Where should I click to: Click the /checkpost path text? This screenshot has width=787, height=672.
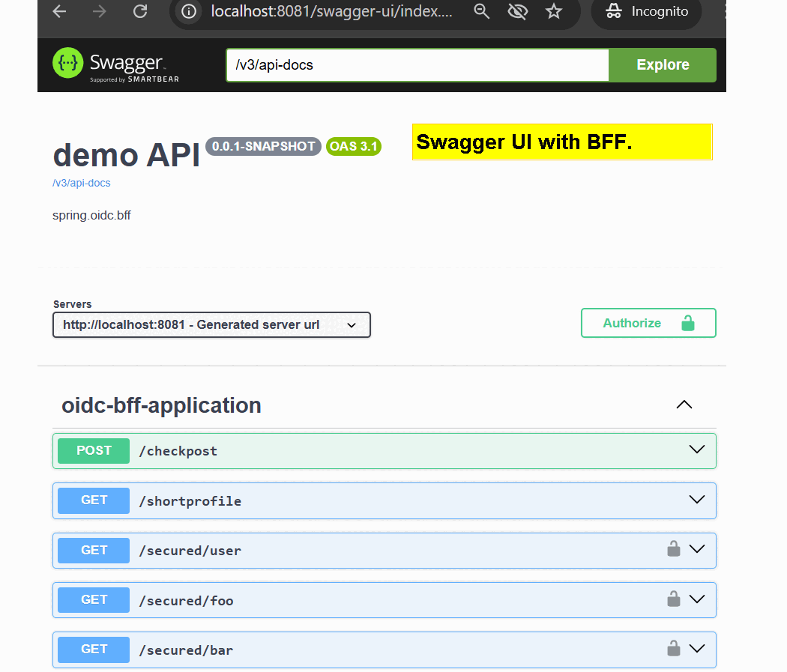[178, 451]
